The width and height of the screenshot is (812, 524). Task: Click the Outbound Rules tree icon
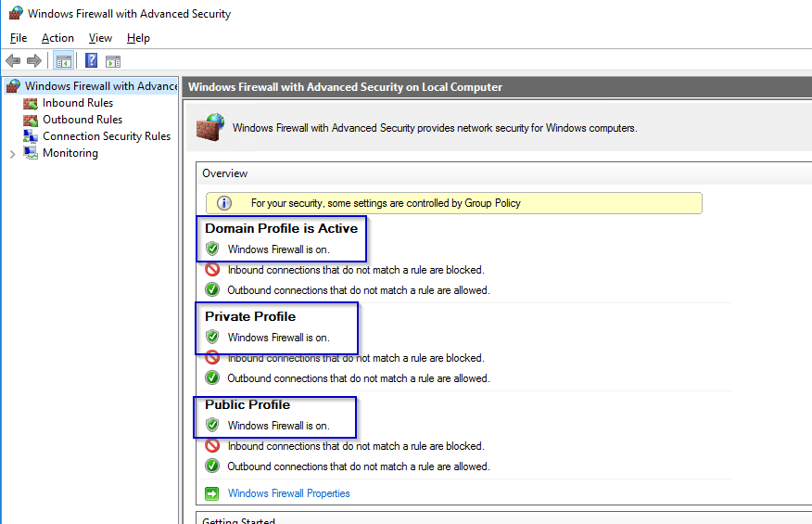click(31, 120)
